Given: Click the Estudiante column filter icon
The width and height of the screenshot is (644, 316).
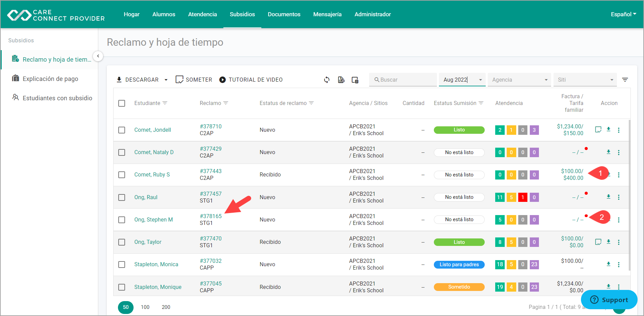Looking at the screenshot, I should click(x=165, y=103).
